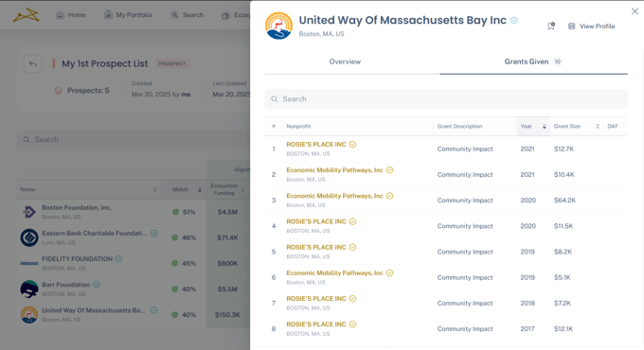This screenshot has width=644, height=350.
Task: Click verified badge next to United Way title
Action: (x=514, y=20)
